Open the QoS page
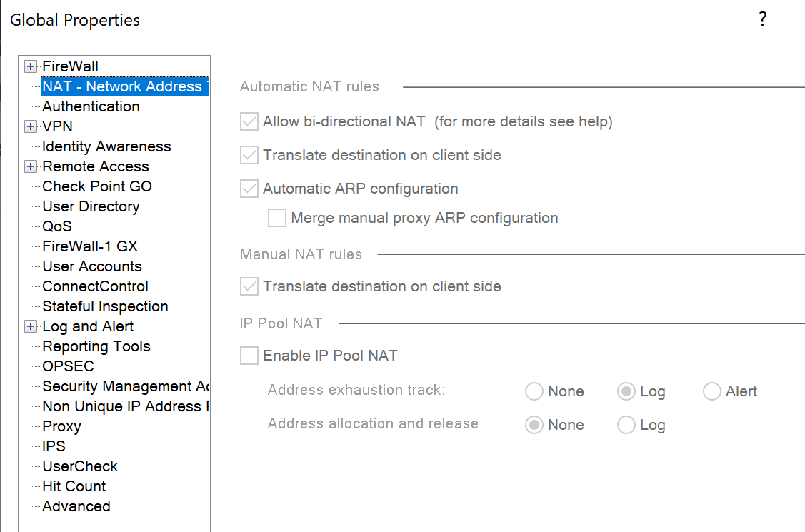The width and height of the screenshot is (805, 532). pos(57,226)
